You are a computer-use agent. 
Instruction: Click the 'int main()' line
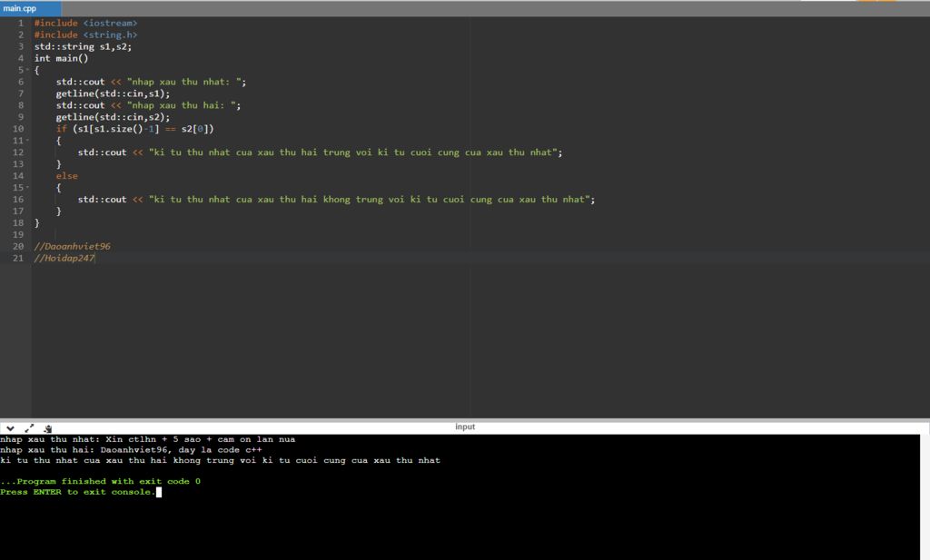61,58
